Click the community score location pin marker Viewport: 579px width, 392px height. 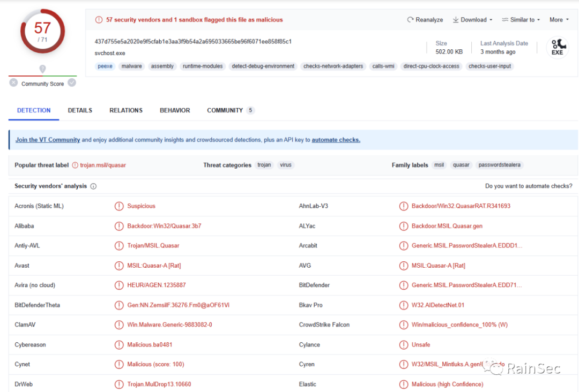[x=42, y=69]
